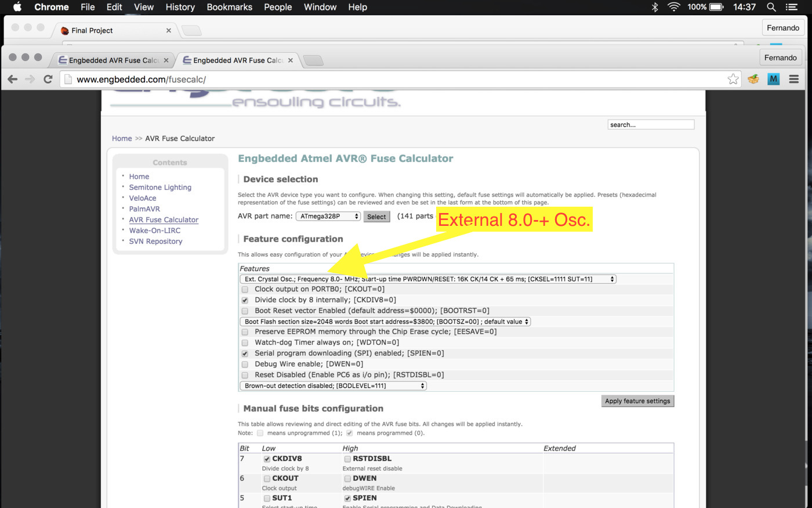Viewport: 812px width, 508px height.
Task: Reload the fuse calculator page
Action: tap(48, 79)
